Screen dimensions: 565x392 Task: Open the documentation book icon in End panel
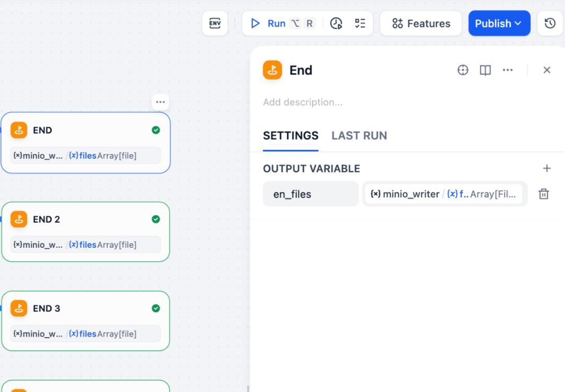485,70
